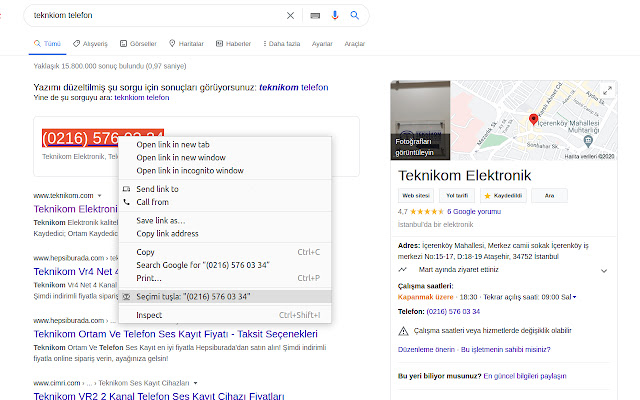This screenshot has width=640, height=400.
Task: Click the Ara call button
Action: (549, 196)
